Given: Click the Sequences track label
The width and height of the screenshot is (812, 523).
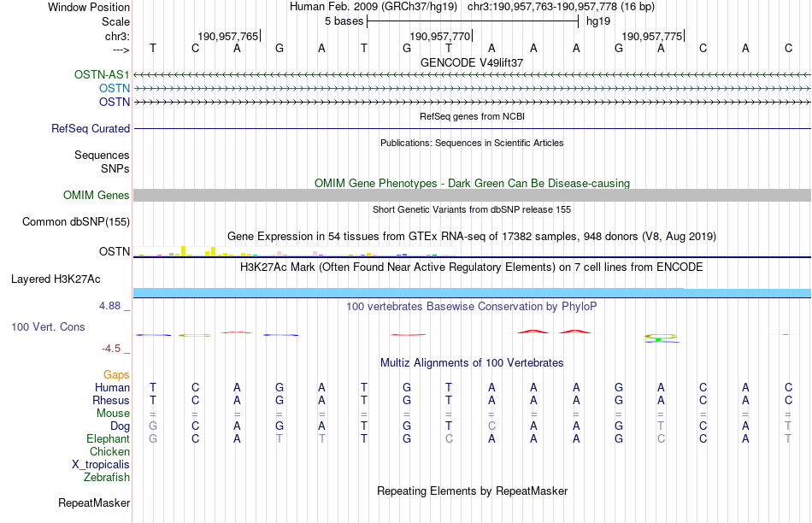Looking at the screenshot, I should point(102,155).
